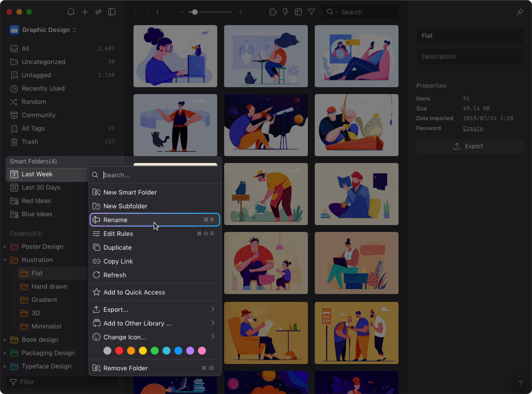Click the Community icon in sidebar
The height and width of the screenshot is (394, 532).
tap(14, 115)
